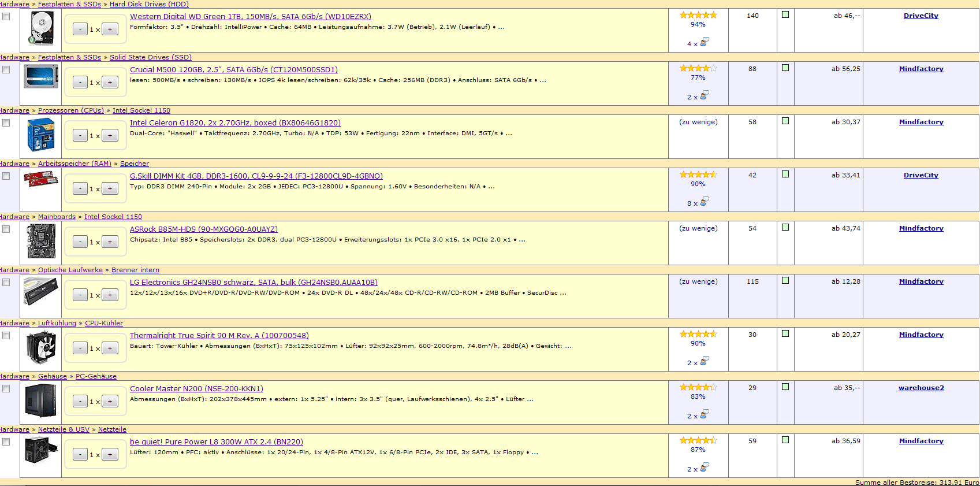
Task: Click the Crucial M500 SSD thumbnail
Action: click(x=41, y=76)
